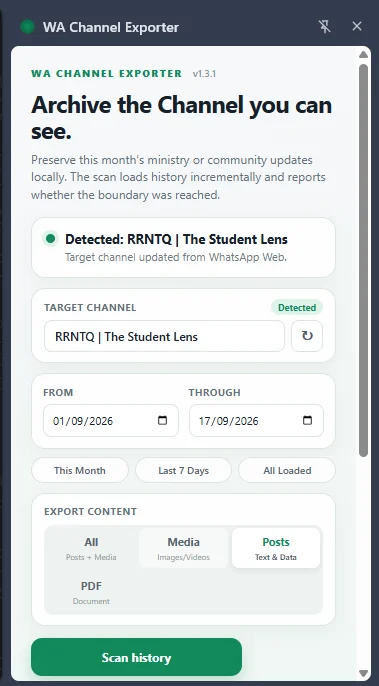Click the EXPORT CONTENT section label
This screenshot has width=379, height=686.
tap(91, 511)
